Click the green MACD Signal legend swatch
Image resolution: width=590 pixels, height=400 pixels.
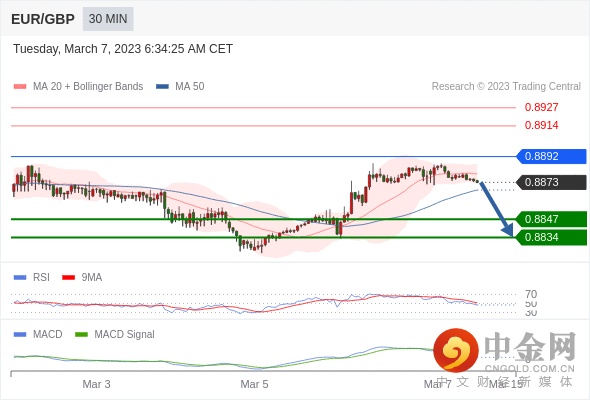pos(81,334)
